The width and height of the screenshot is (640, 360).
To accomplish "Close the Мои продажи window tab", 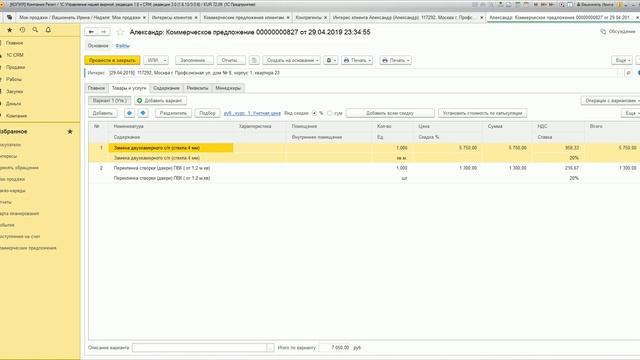I will (144, 18).
